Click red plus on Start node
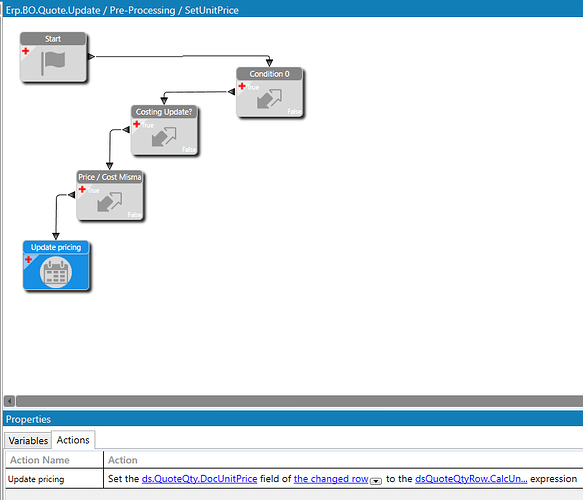 click(26, 51)
